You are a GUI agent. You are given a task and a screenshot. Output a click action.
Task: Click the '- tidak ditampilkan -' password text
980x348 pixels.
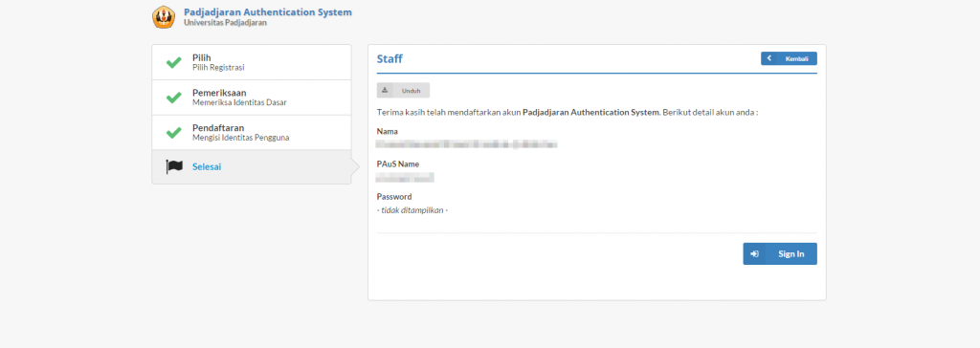(412, 210)
